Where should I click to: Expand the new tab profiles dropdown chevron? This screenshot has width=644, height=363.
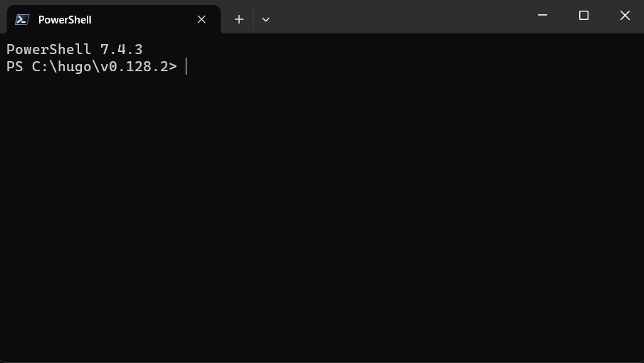pyautogui.click(x=265, y=19)
